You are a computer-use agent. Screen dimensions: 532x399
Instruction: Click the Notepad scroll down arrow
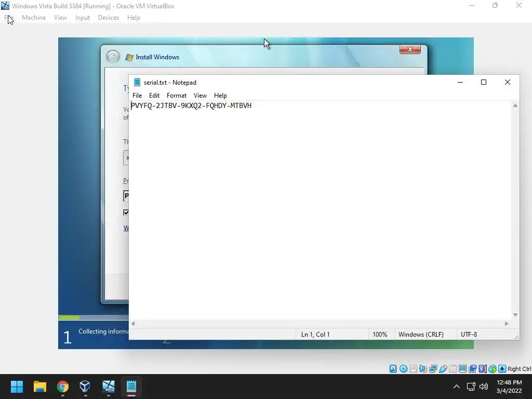pos(515,315)
